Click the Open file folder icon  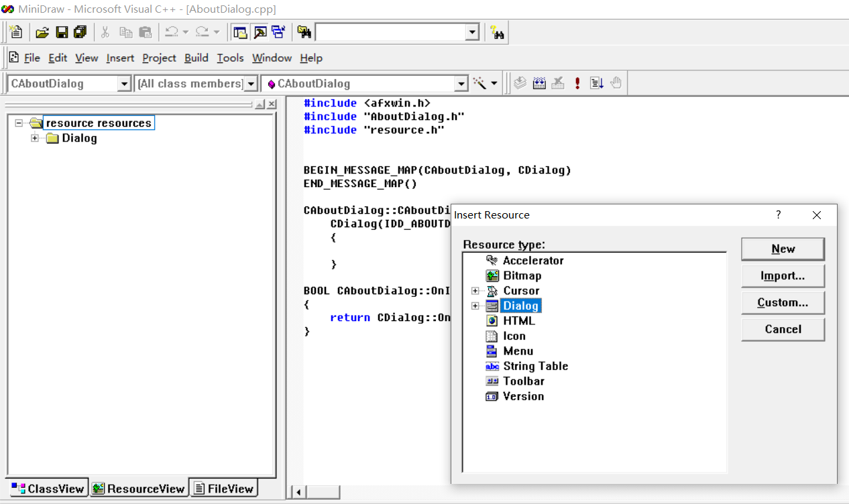(42, 32)
